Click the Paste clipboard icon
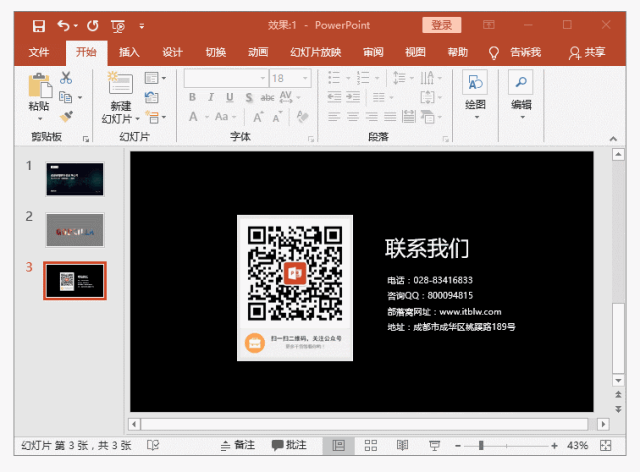Image resolution: width=640 pixels, height=472 pixels. click(x=39, y=86)
